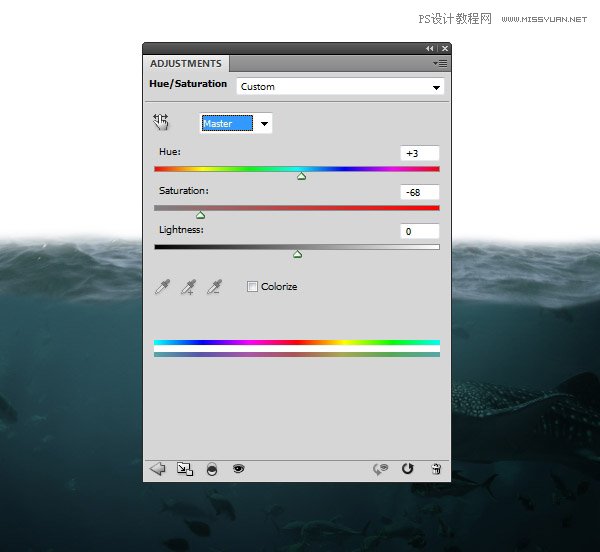
Task: Select the Add to Sample eyedropper
Action: point(188,287)
